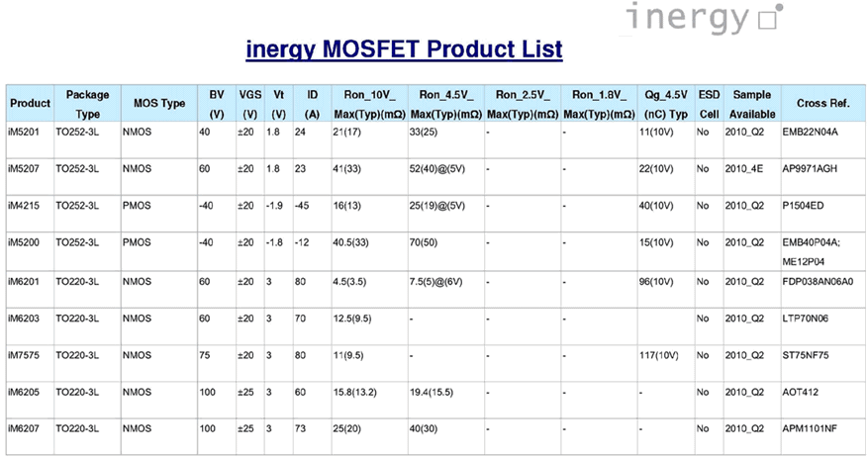Click cross reference EMB40P04A;
Screen dimensions: 868x458
click(x=811, y=242)
